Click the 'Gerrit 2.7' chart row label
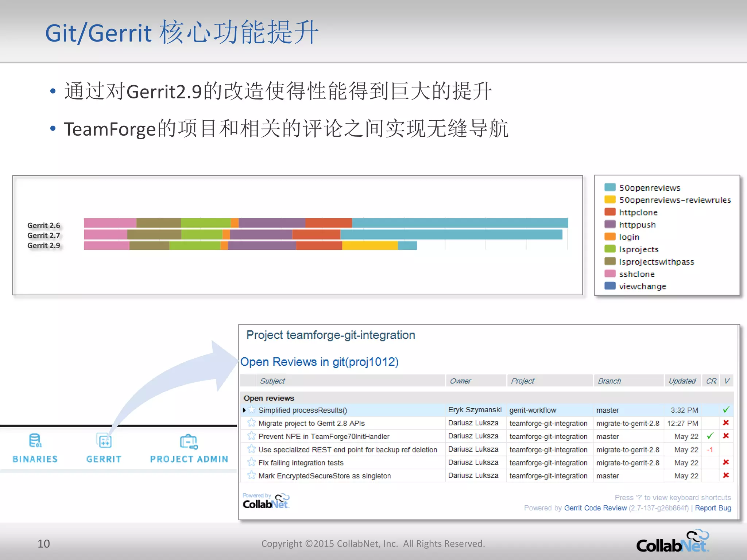 (x=44, y=236)
